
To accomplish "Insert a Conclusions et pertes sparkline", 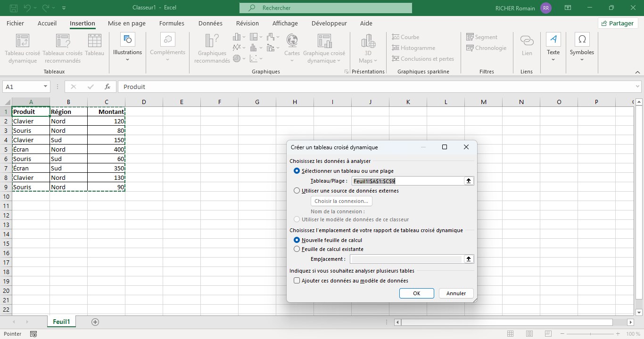I will [x=423, y=59].
